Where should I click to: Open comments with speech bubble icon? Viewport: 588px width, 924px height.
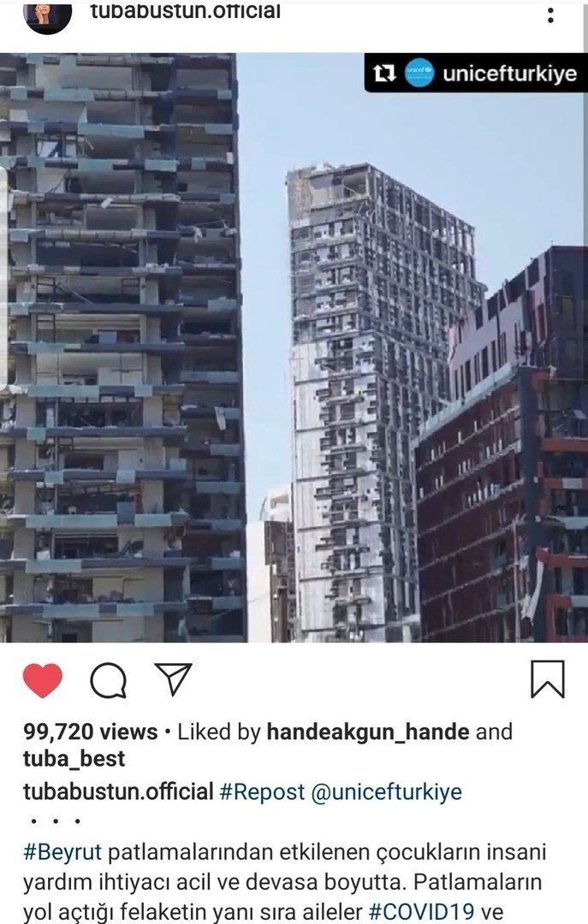click(x=108, y=680)
